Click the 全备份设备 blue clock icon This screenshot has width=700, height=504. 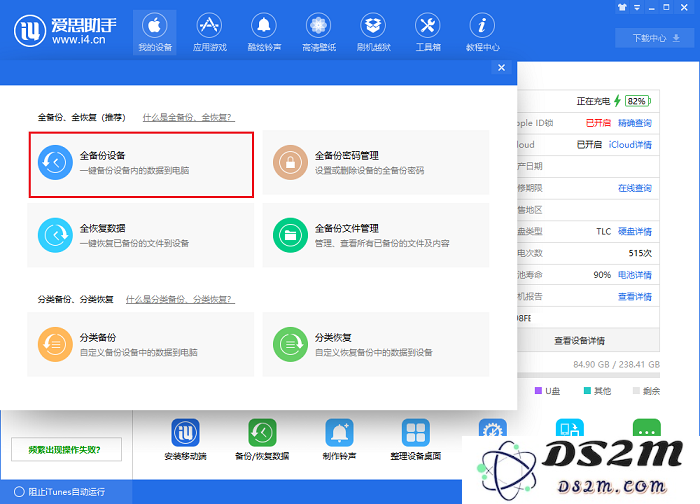coord(55,162)
